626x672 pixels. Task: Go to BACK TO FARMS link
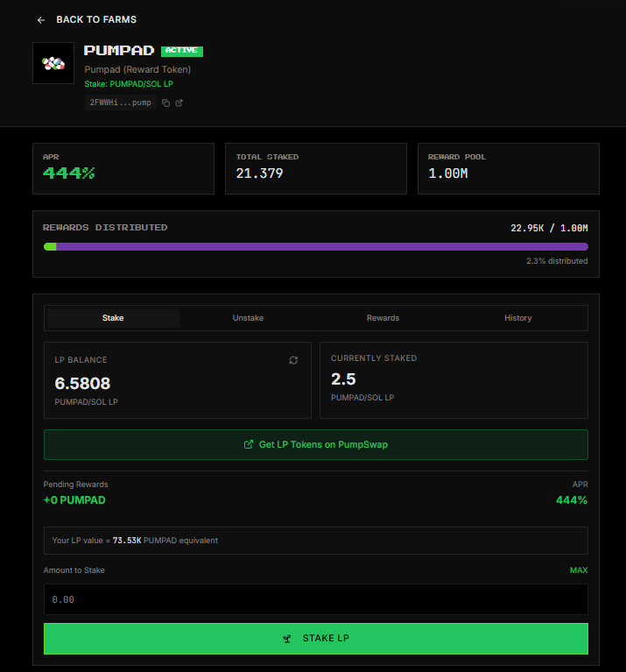[96, 20]
